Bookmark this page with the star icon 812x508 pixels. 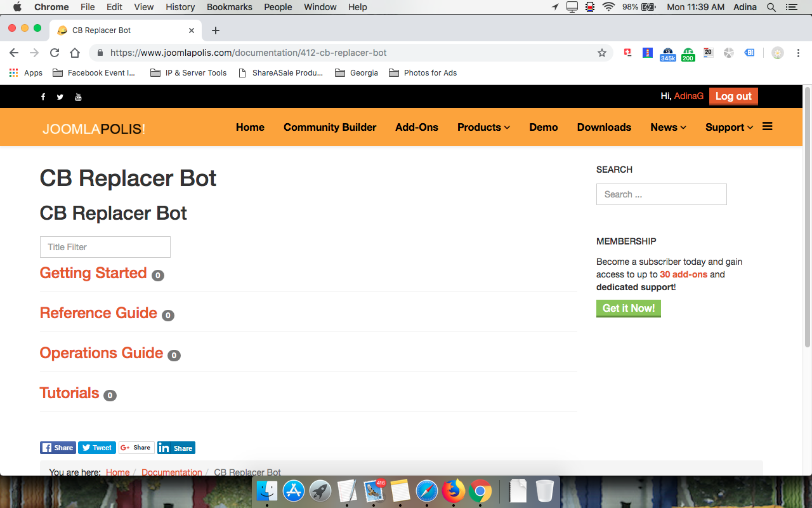(602, 53)
